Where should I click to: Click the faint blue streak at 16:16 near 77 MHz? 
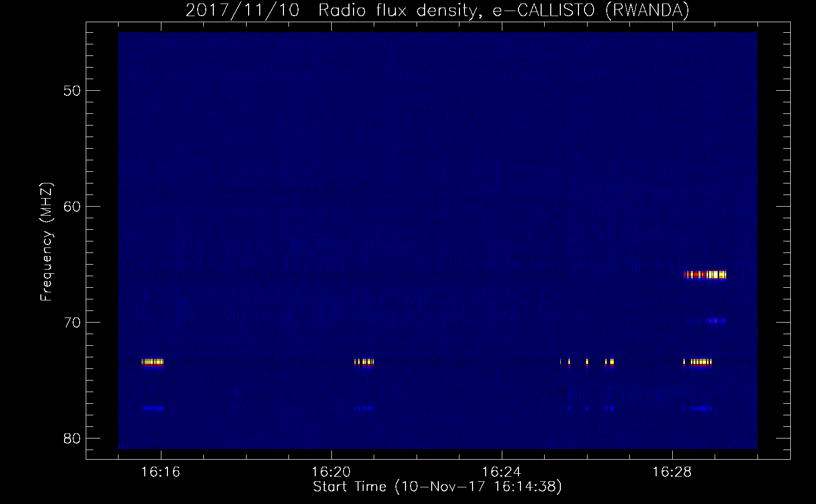click(153, 408)
